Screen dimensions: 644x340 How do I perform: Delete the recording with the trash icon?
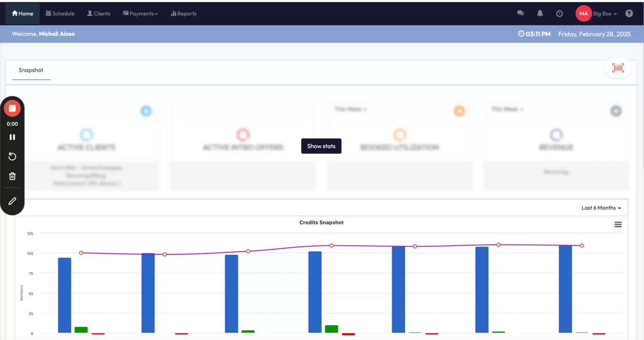[12, 176]
